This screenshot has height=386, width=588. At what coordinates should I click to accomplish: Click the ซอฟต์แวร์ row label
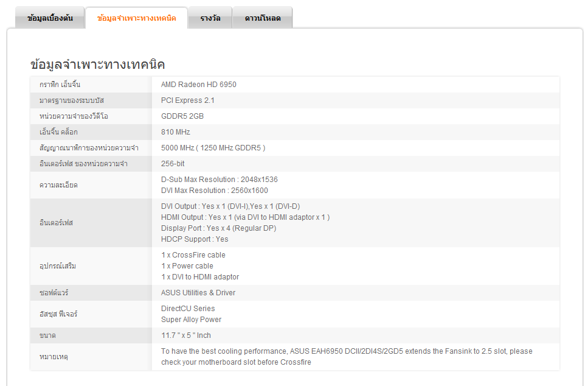(54, 293)
